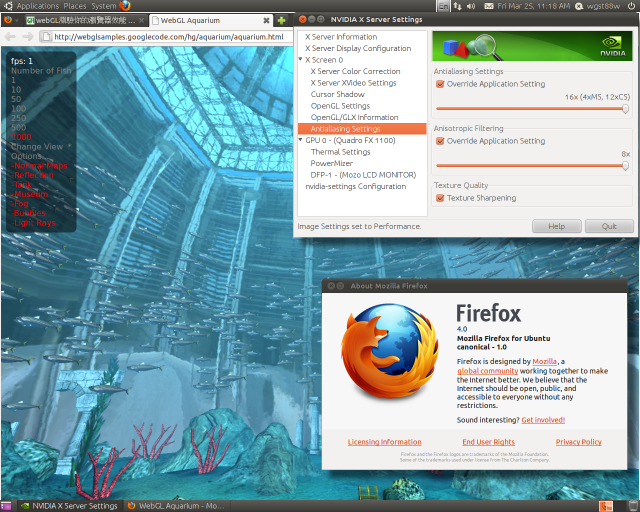Open the power session menu icon
640x512 pixels.
(x=632, y=6)
